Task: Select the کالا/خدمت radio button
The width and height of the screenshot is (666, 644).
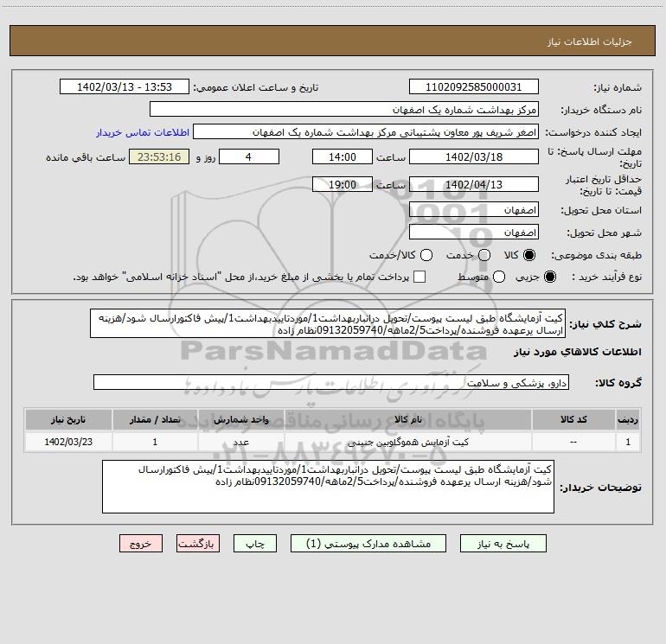Action: [426, 255]
